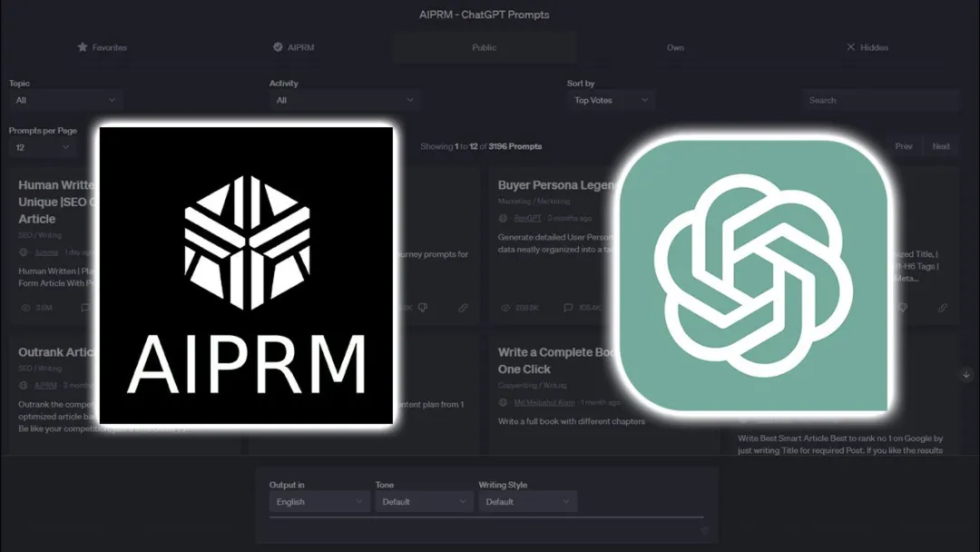This screenshot has width=980, height=552.
Task: Switch to the AIPRM verified tab
Action: pyautogui.click(x=294, y=47)
